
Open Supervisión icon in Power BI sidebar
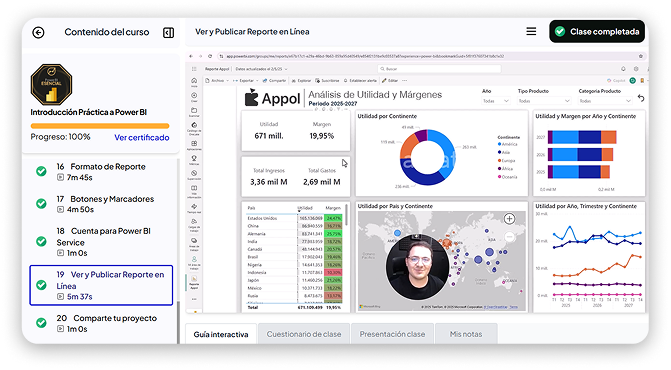(194, 175)
